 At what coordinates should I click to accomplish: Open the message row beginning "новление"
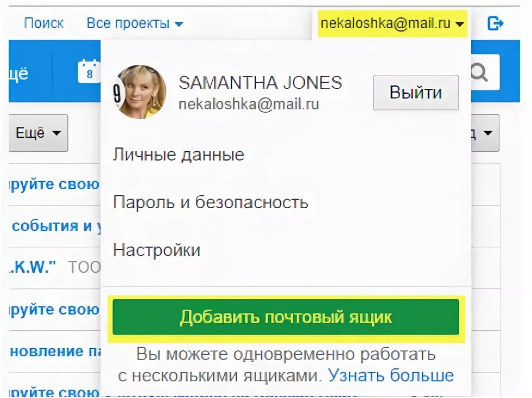(x=55, y=351)
